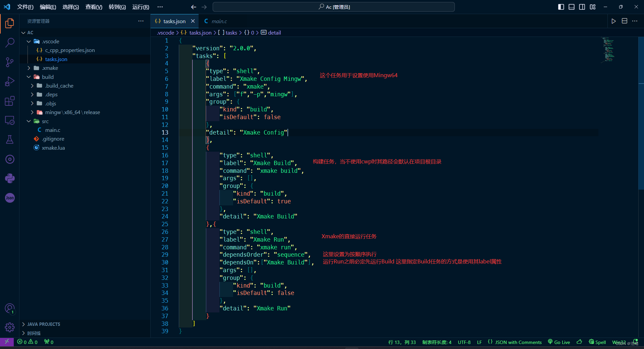
Task: Open the Run and Debug view
Action: pyautogui.click(x=10, y=81)
